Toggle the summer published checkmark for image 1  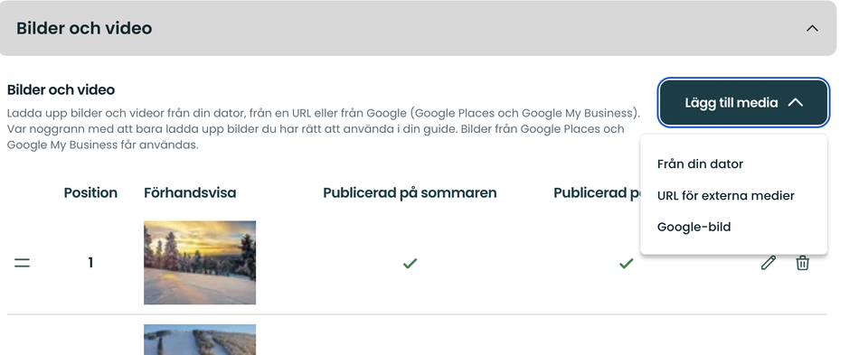[410, 263]
